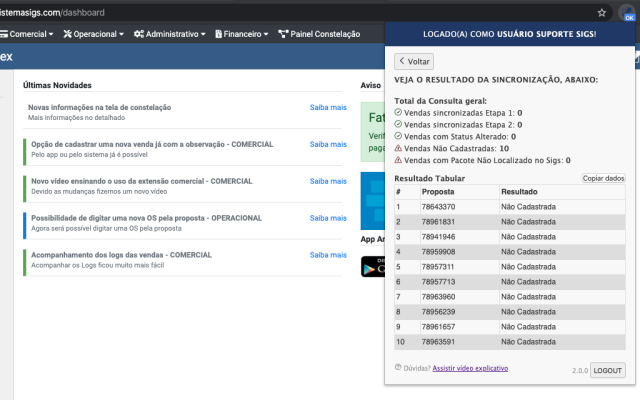
Task: Click the warning icon for Vendas Não Cadastradas
Action: pos(398,148)
